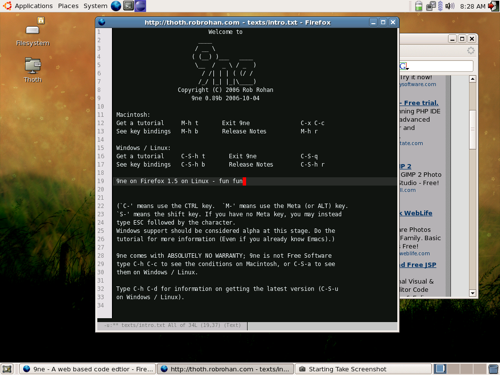Click line number 19 in the gutter
Image resolution: width=500 pixels, height=375 pixels.
click(101, 181)
